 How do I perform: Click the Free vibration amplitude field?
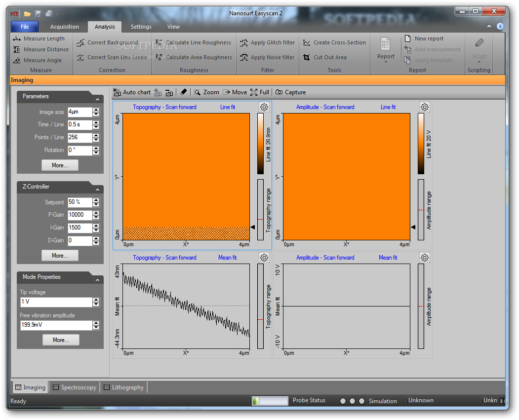click(x=56, y=325)
